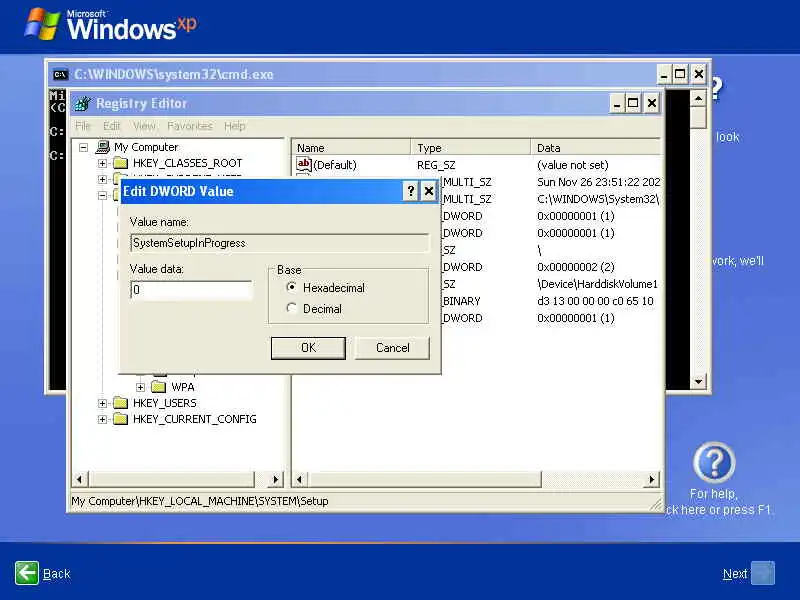Expand the HKEY_CURRENT_CONFIG key
The height and width of the screenshot is (600, 800).
[x=102, y=419]
